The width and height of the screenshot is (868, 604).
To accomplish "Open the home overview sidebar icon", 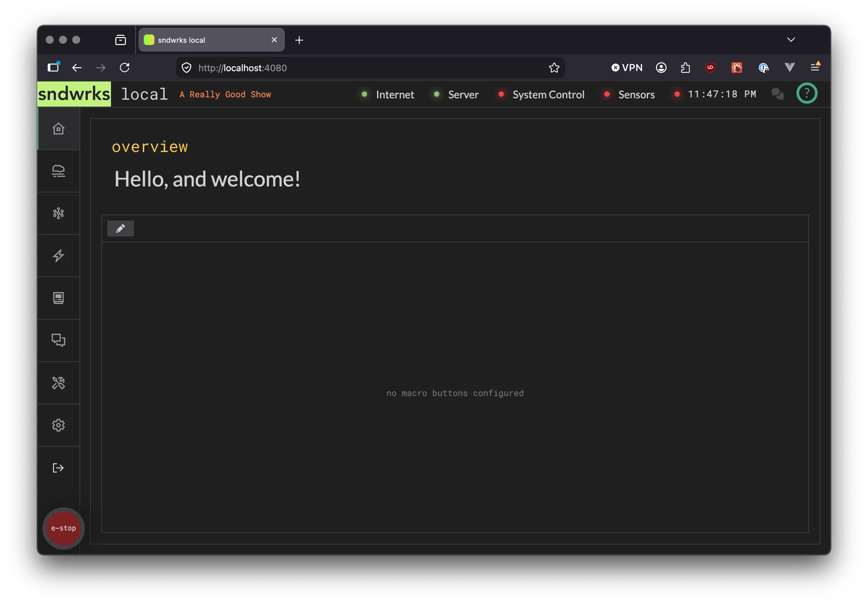I will coord(58,128).
